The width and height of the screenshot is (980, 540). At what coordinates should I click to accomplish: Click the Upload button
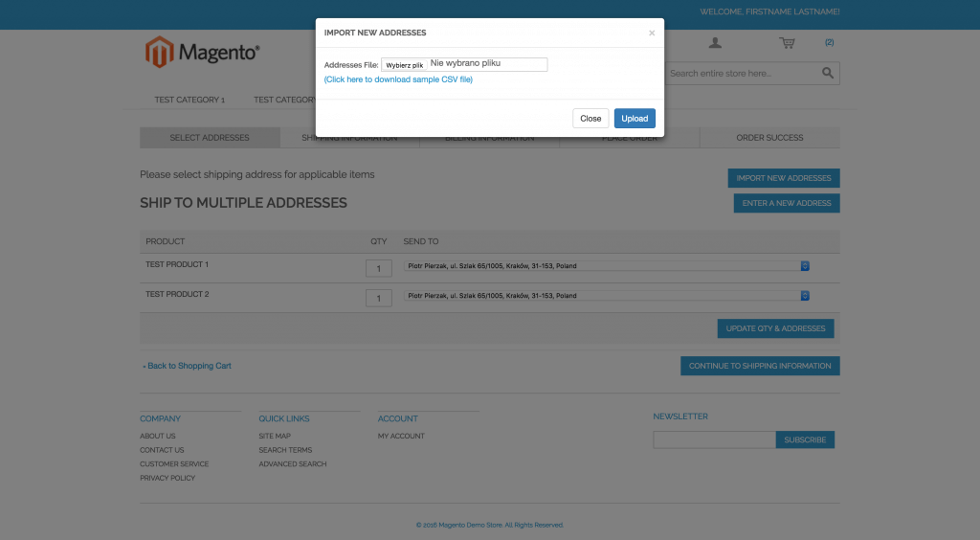click(x=635, y=119)
